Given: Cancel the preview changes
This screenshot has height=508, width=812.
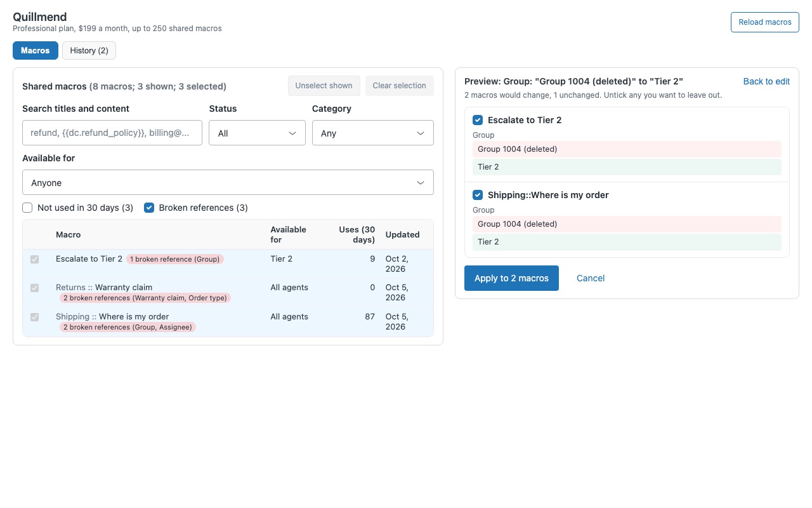Looking at the screenshot, I should click(591, 278).
